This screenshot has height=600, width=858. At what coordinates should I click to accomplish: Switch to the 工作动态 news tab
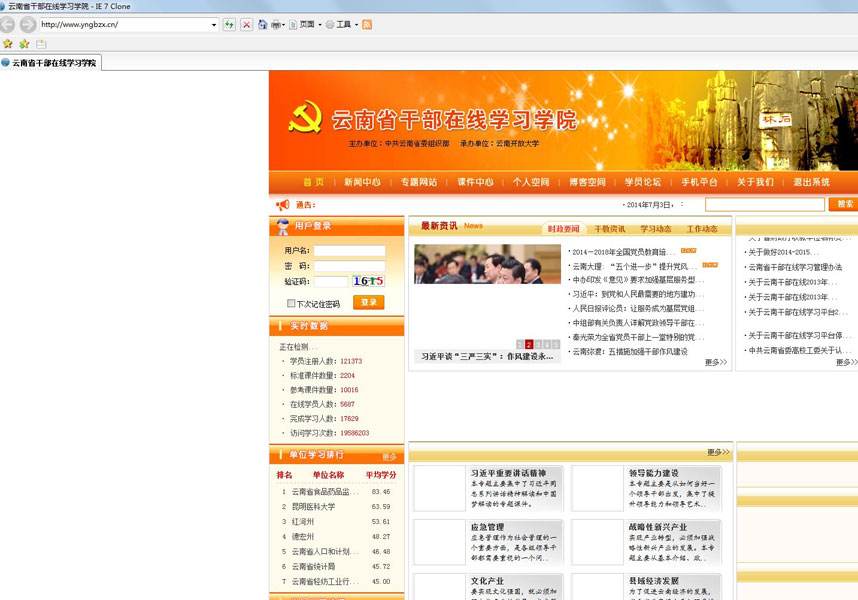[x=702, y=229]
